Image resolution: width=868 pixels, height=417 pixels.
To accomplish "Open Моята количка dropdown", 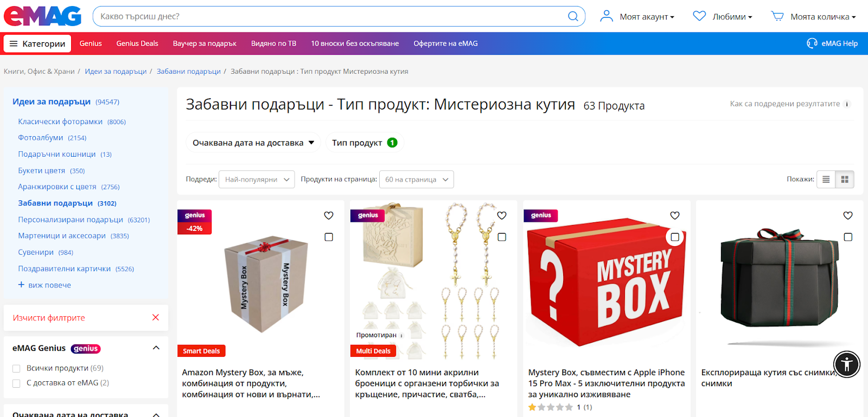I will (x=823, y=17).
